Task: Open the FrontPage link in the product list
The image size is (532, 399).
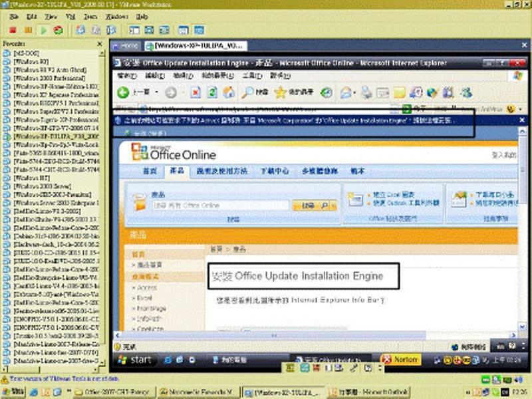Action: coord(152,309)
